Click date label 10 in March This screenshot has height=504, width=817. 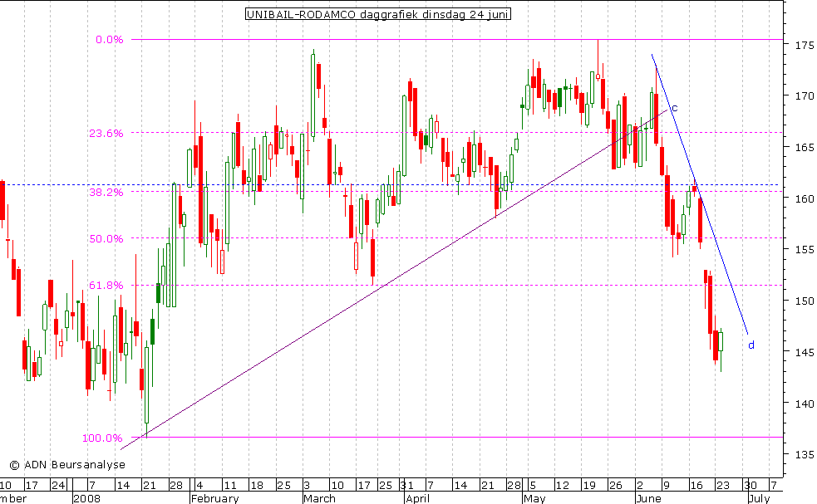click(337, 486)
